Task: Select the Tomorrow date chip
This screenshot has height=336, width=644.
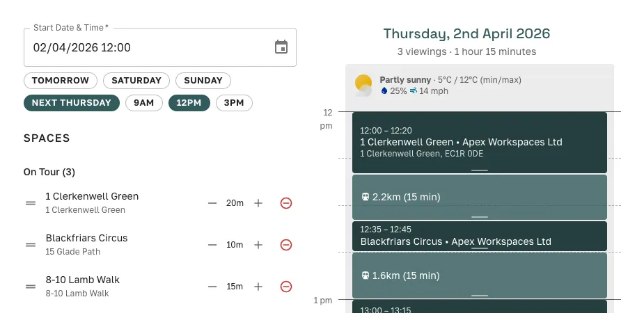Action: point(61,81)
